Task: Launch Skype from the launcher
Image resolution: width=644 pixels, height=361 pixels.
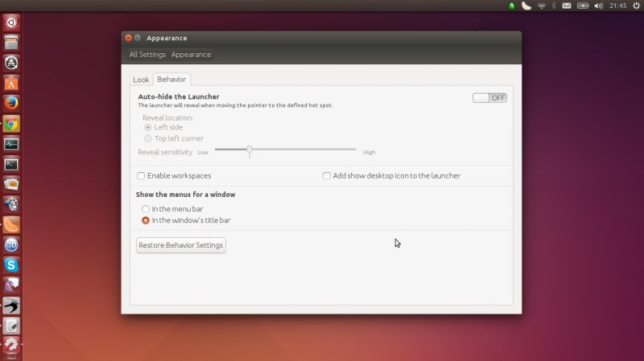Action: coord(11,265)
